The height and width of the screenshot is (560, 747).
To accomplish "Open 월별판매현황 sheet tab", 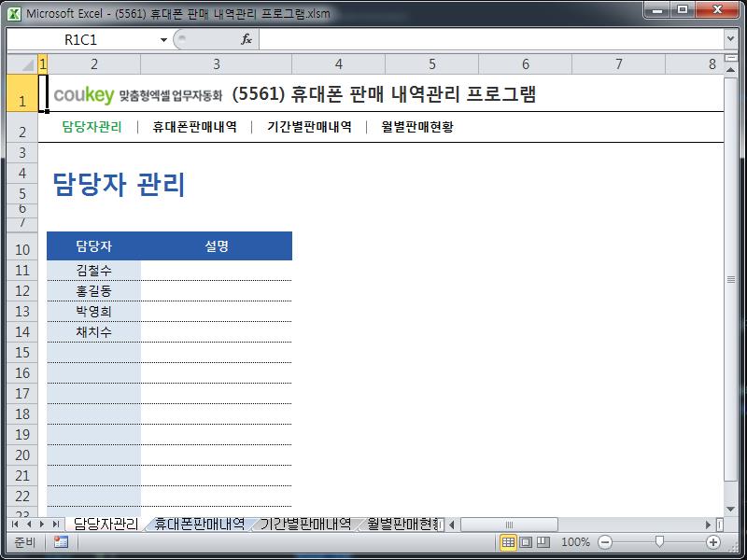I will pyautogui.click(x=403, y=525).
